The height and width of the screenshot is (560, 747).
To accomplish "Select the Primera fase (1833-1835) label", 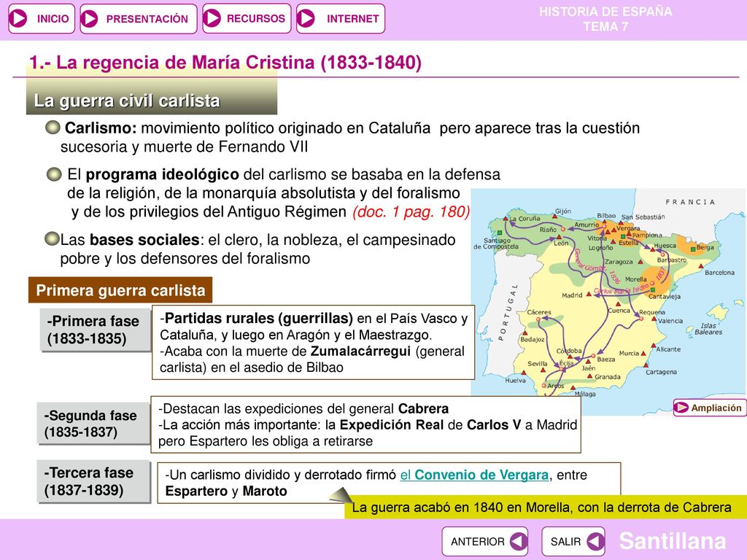I will click(x=96, y=330).
